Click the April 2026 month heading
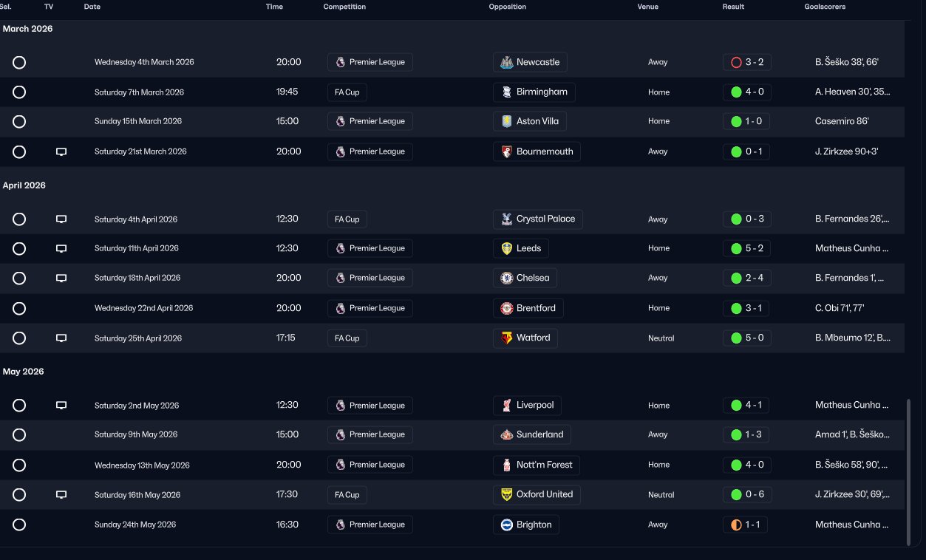The height and width of the screenshot is (560, 926). click(x=24, y=185)
